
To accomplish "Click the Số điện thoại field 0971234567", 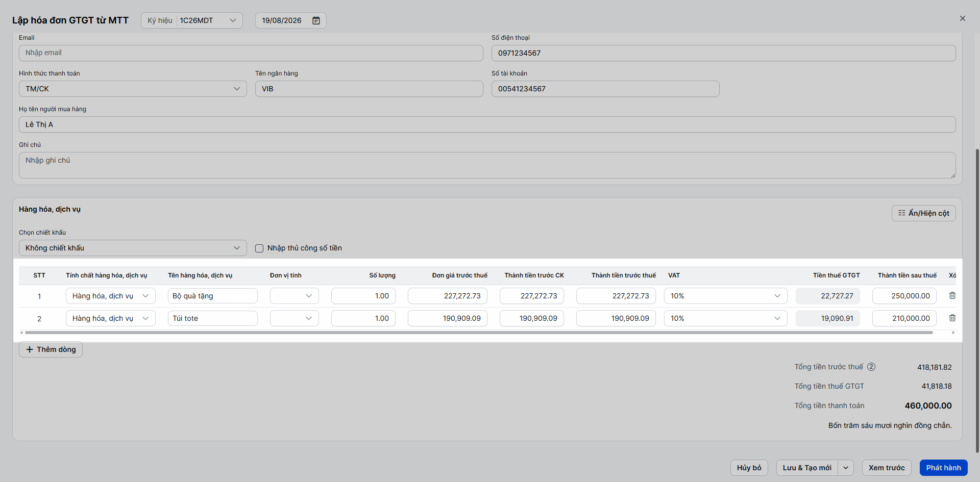I will pos(723,53).
